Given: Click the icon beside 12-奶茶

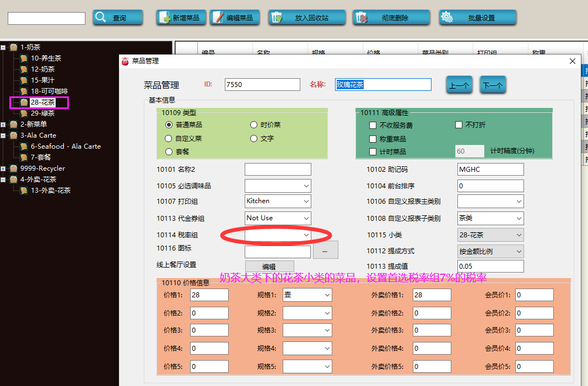Looking at the screenshot, I should (x=24, y=69).
